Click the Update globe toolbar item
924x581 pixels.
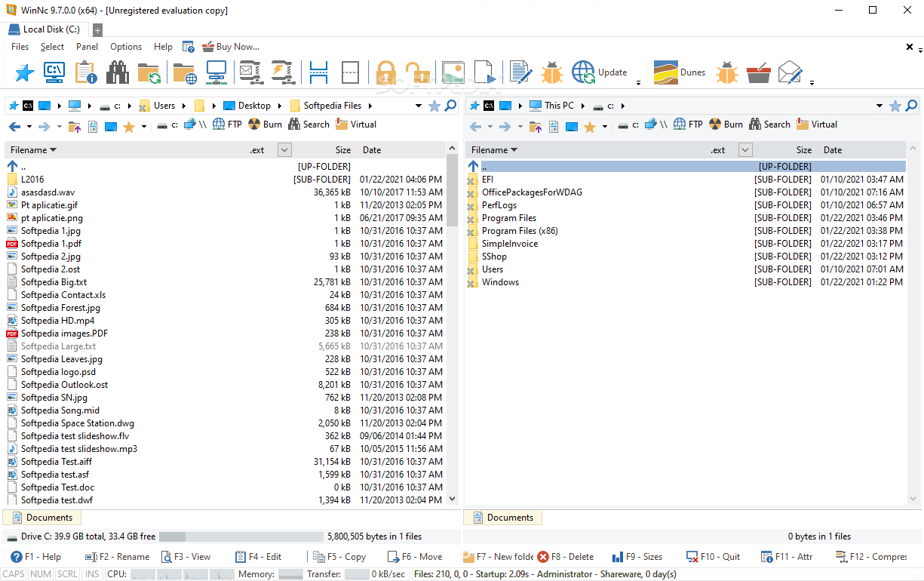pos(600,72)
